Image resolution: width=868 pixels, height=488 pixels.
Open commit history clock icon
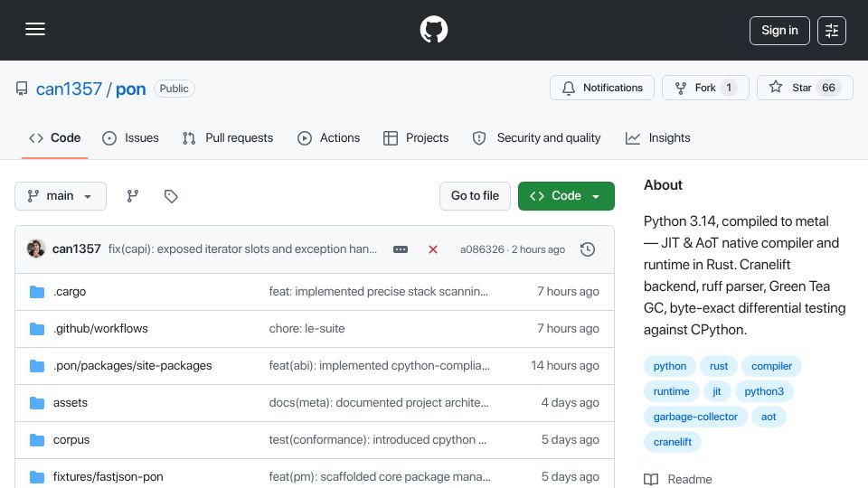click(588, 249)
